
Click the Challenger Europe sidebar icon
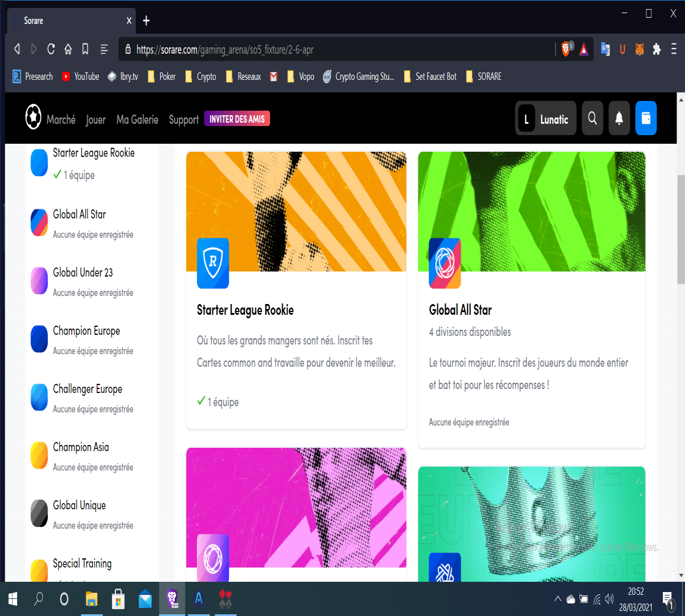[x=39, y=397]
